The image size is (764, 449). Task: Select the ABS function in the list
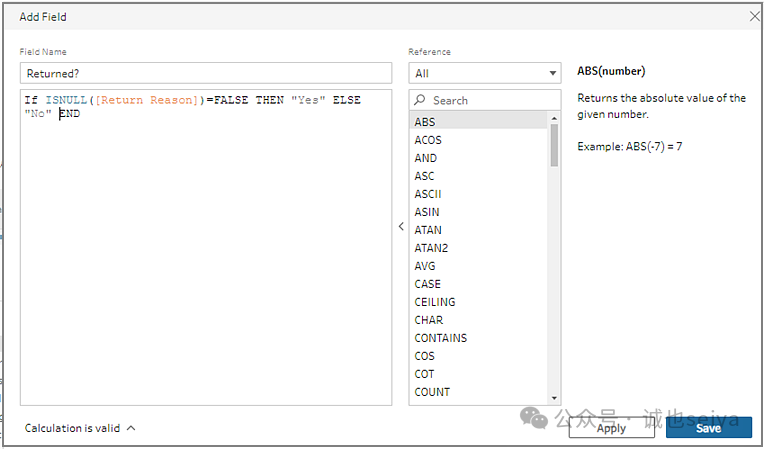pyautogui.click(x=479, y=122)
